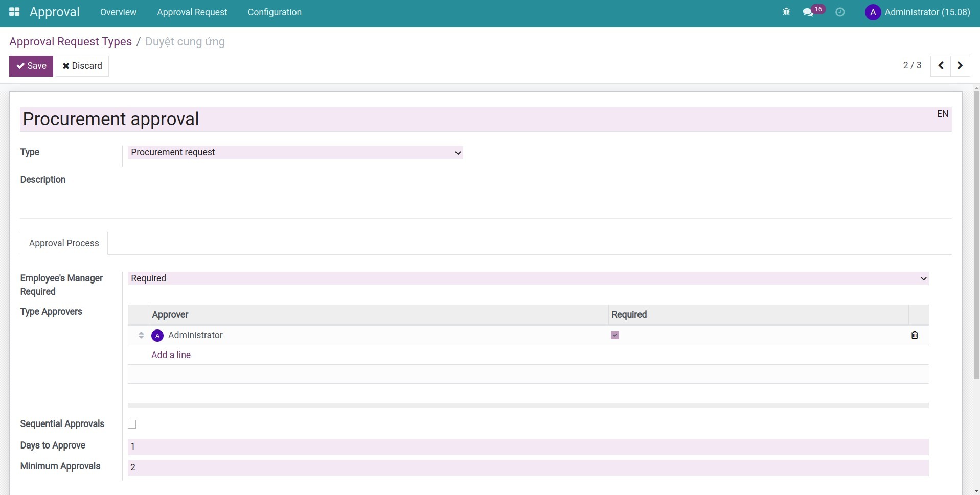Open the apps menu grid icon
Image resolution: width=980 pixels, height=495 pixels.
pyautogui.click(x=14, y=12)
